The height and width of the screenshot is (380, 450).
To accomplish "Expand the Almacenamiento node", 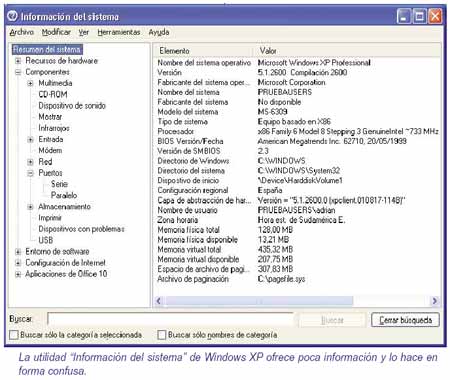I will 30,207.
